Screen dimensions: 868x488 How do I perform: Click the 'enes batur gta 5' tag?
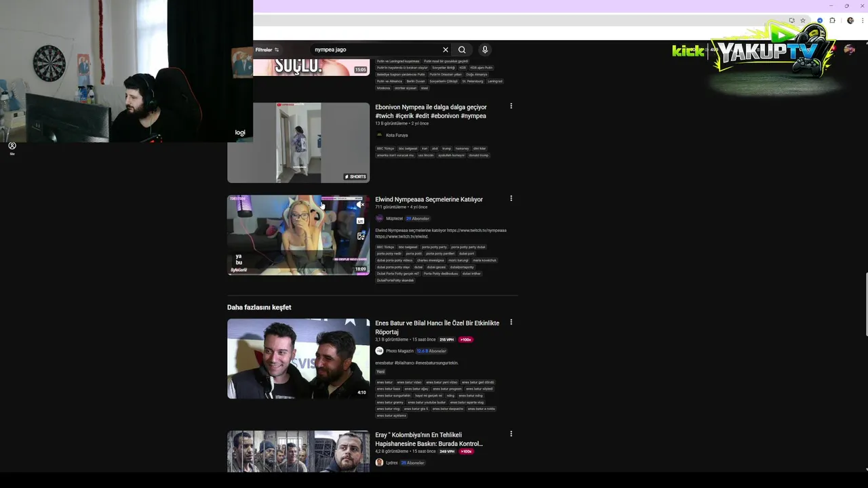click(416, 409)
